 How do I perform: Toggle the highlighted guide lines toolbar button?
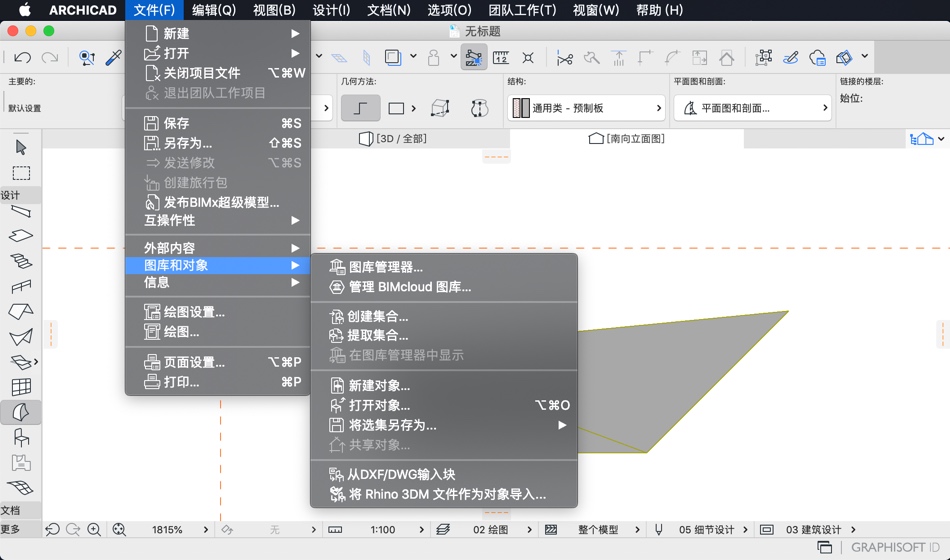[474, 58]
